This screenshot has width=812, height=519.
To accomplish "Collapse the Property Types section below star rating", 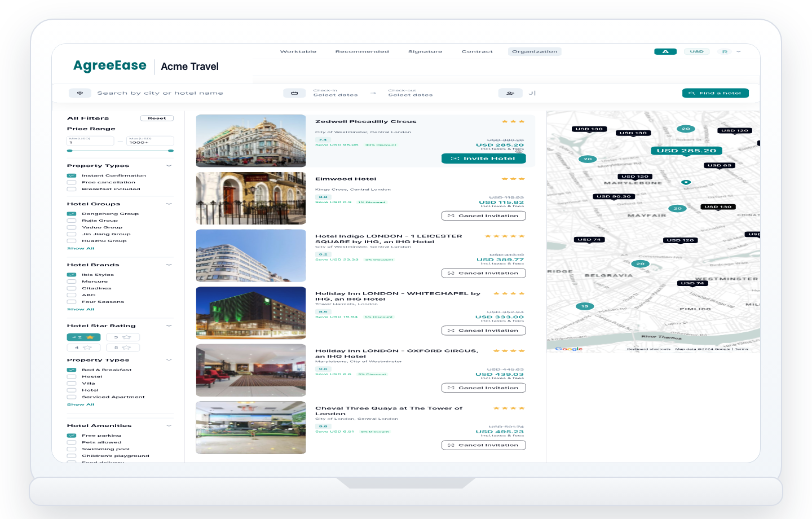I will [x=169, y=360].
